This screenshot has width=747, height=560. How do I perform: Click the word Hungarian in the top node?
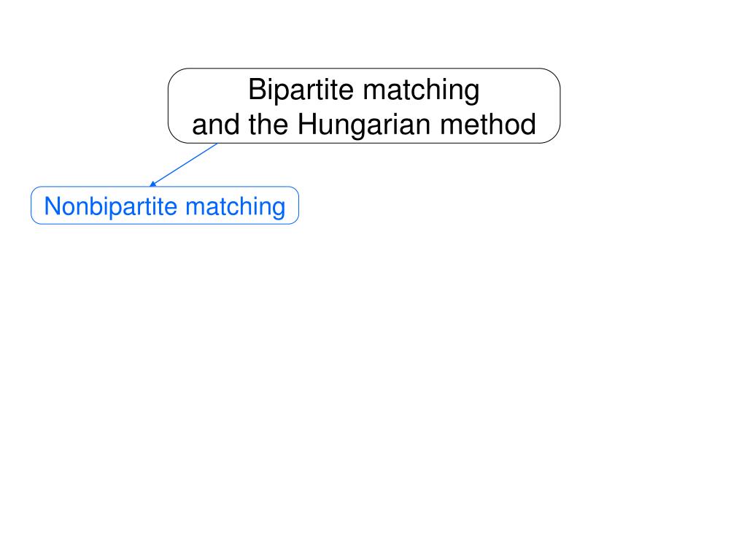(x=364, y=125)
